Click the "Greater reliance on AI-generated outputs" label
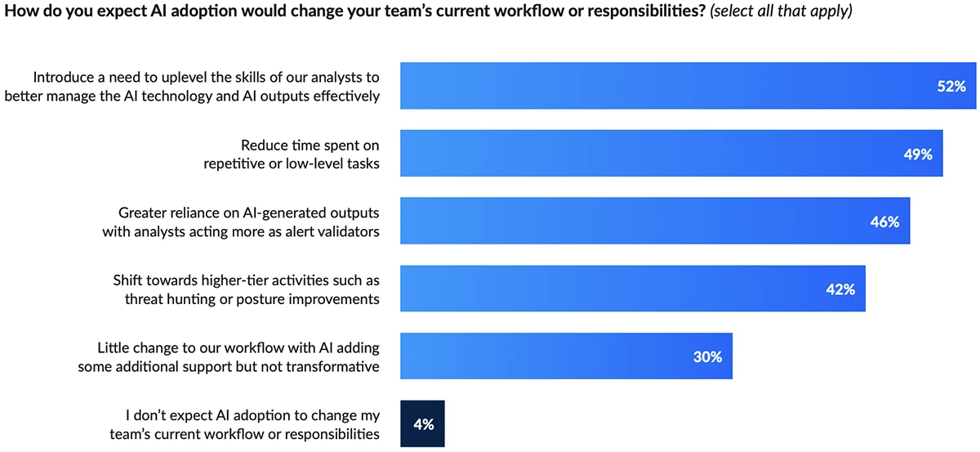This screenshot has width=980, height=452. (241, 222)
